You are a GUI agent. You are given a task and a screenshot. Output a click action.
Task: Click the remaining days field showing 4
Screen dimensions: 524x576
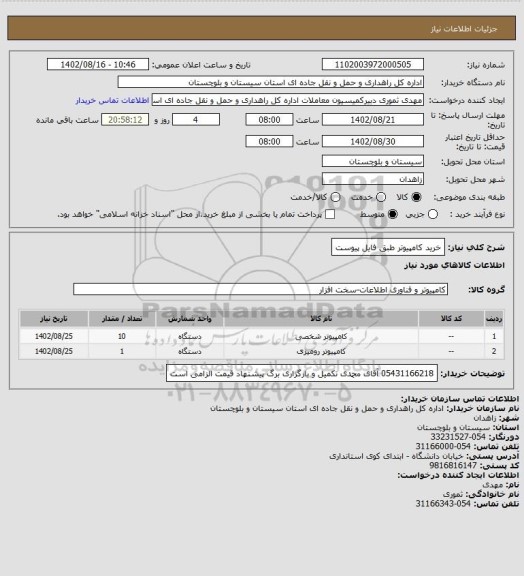tap(196, 120)
